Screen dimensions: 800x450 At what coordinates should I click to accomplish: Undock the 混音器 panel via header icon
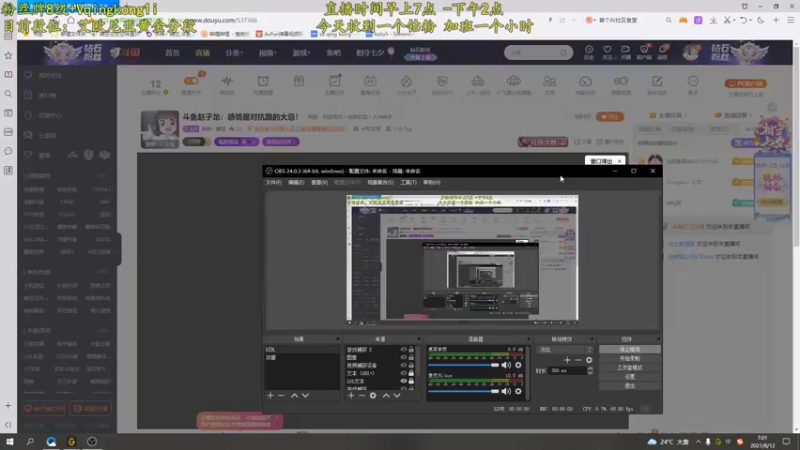(x=528, y=339)
